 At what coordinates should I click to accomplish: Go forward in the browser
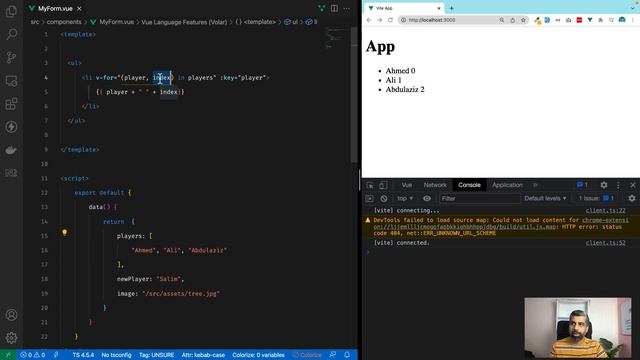pos(380,20)
